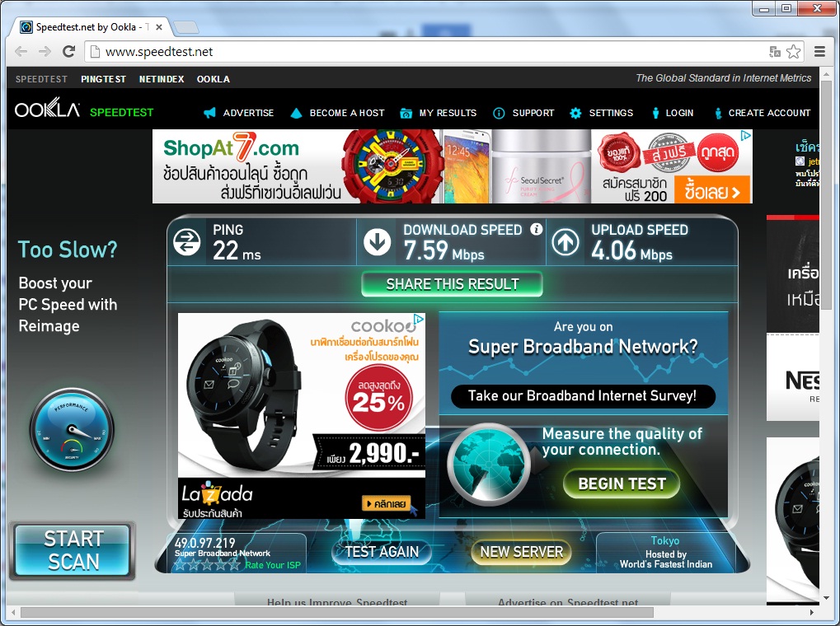Open the ShopAt7.com banner ad

coord(452,166)
